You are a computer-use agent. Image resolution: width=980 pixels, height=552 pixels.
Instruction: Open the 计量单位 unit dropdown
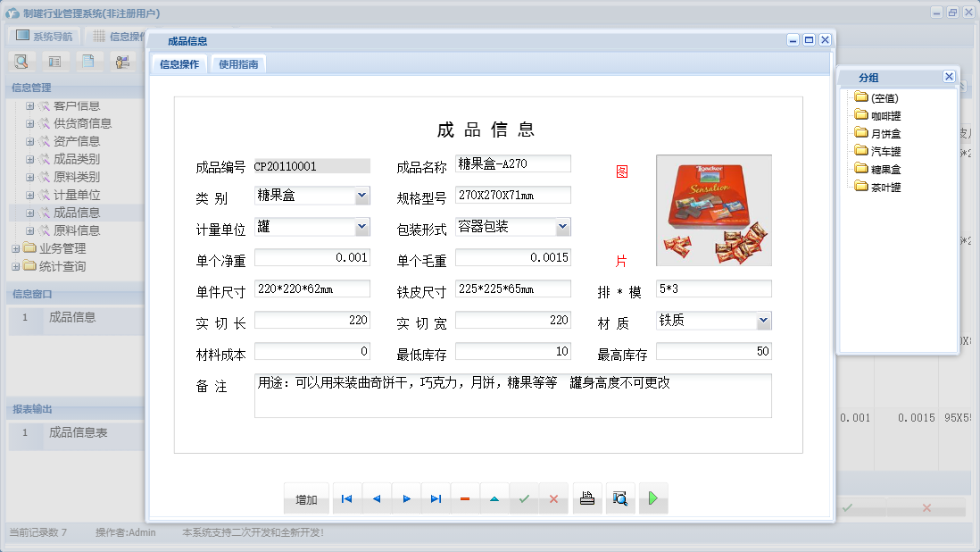[x=361, y=226]
